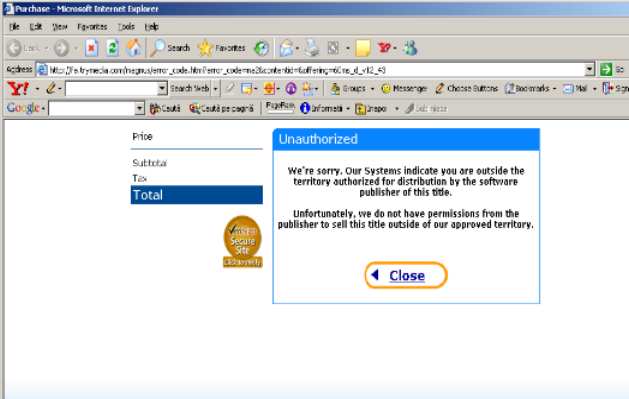Open the Favorites star button
The image size is (629, 399).
[222, 48]
